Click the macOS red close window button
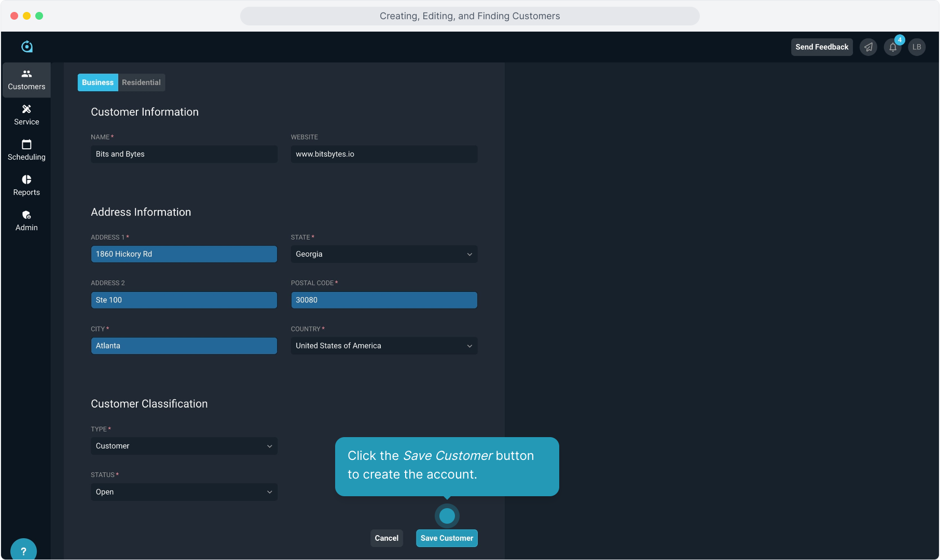 14,16
